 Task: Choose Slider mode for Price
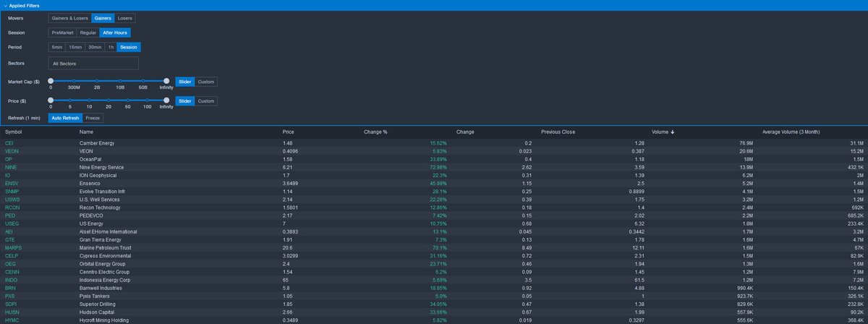click(x=185, y=101)
